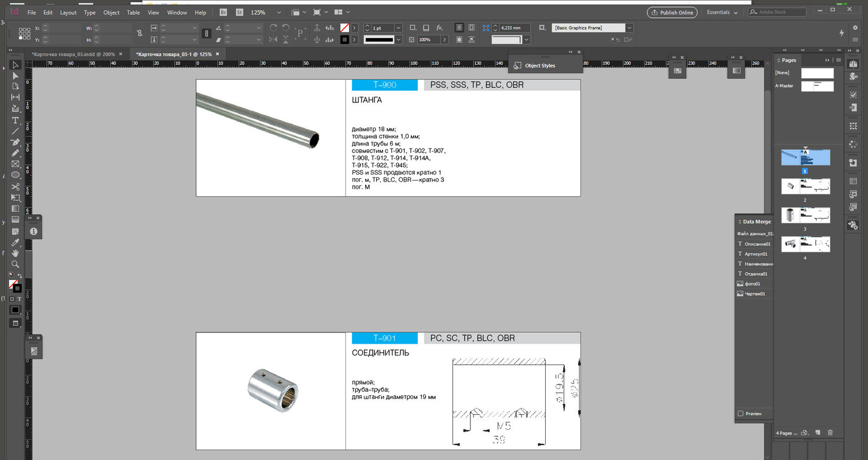Open the stroke weight 1 pt dropdown
Screen dimensions: 868x460
click(x=398, y=28)
